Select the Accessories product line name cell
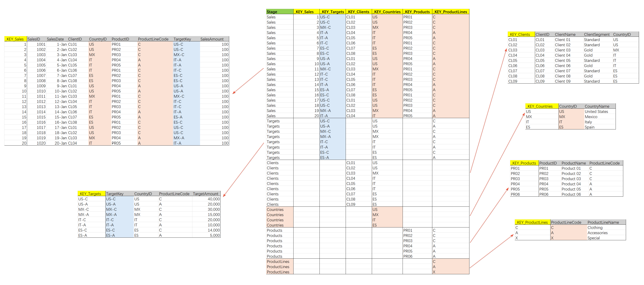The height and width of the screenshot is (285, 644). pyautogui.click(x=597, y=233)
